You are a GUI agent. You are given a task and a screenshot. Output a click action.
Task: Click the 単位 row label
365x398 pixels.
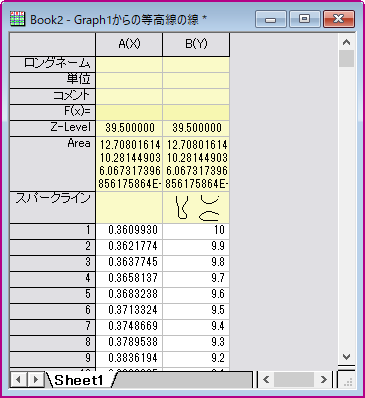point(52,80)
